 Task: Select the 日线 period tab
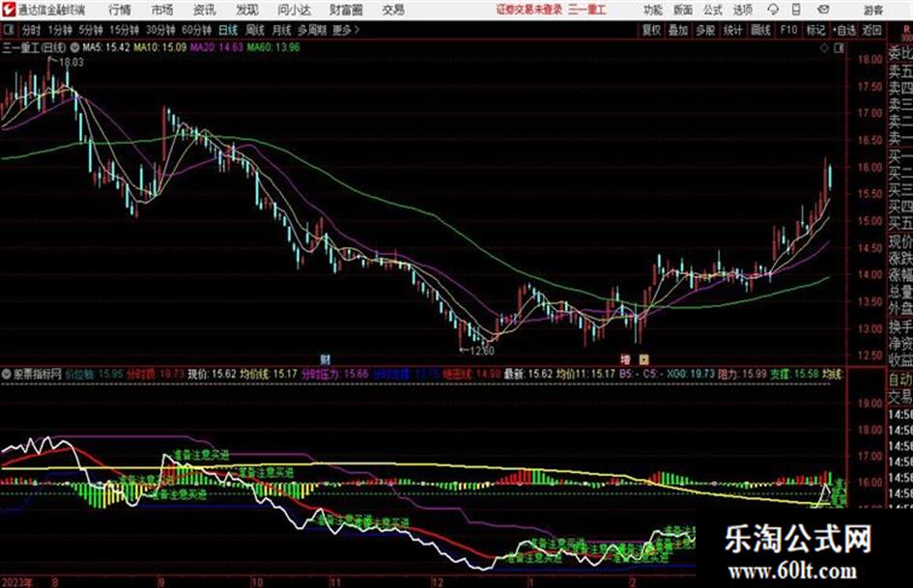(x=228, y=30)
